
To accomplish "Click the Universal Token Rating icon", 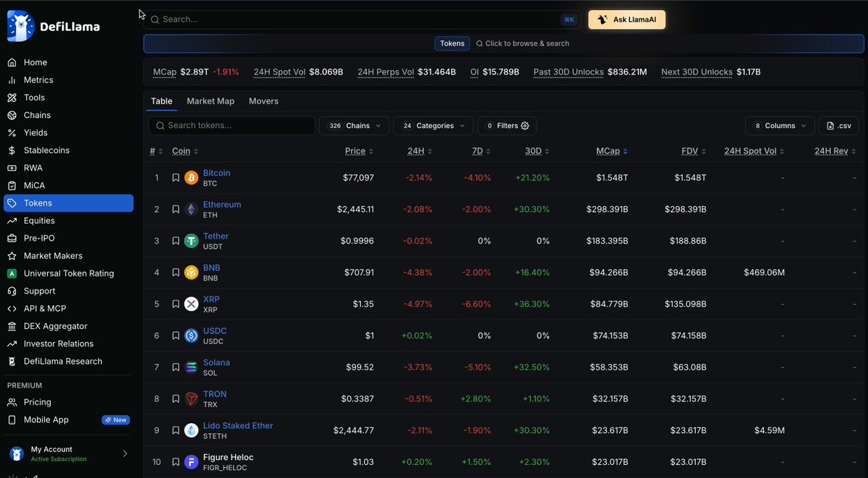I will tap(12, 273).
